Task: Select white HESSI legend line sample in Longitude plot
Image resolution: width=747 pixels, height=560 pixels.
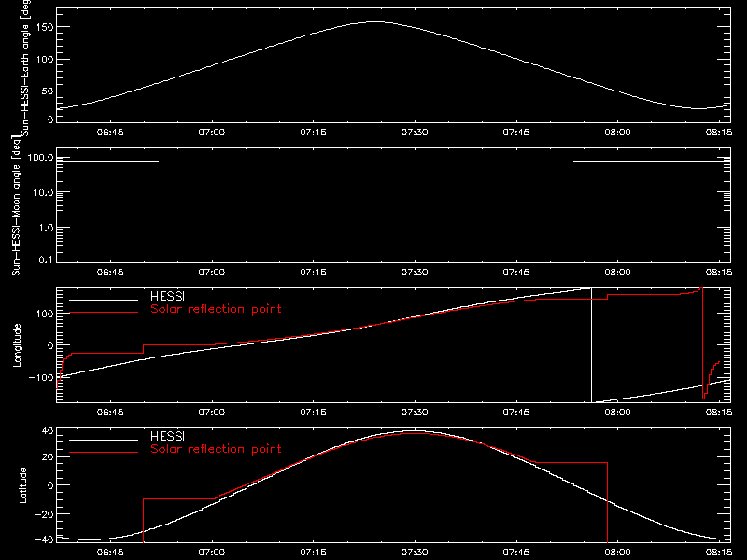Action: 104,300
